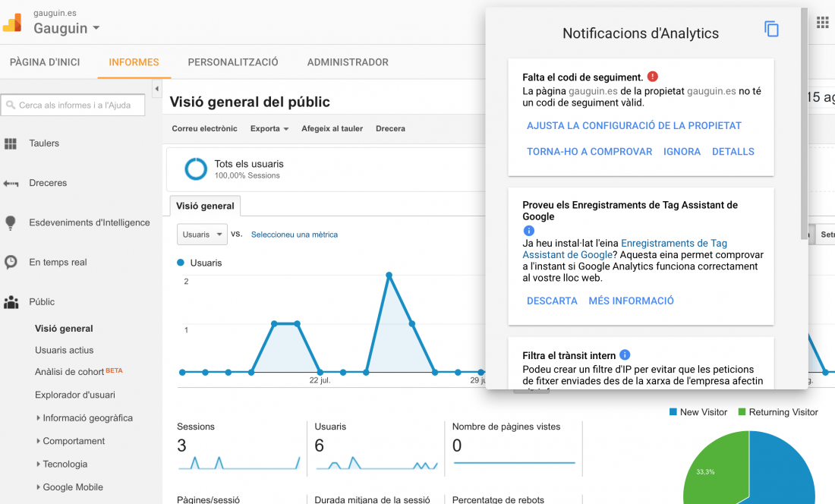Screen dimensions: 835x504
Task: Click in the Cerca als informes search field
Action: tap(74, 106)
